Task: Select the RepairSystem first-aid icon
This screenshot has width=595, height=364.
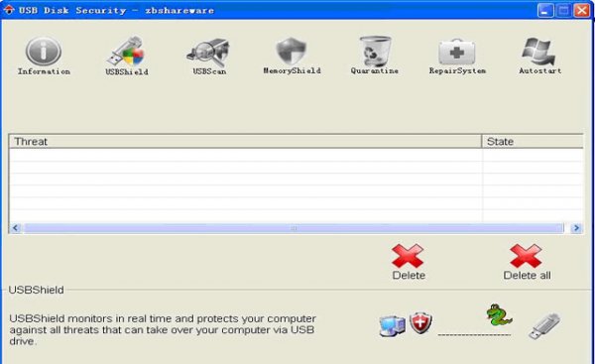Action: click(457, 52)
